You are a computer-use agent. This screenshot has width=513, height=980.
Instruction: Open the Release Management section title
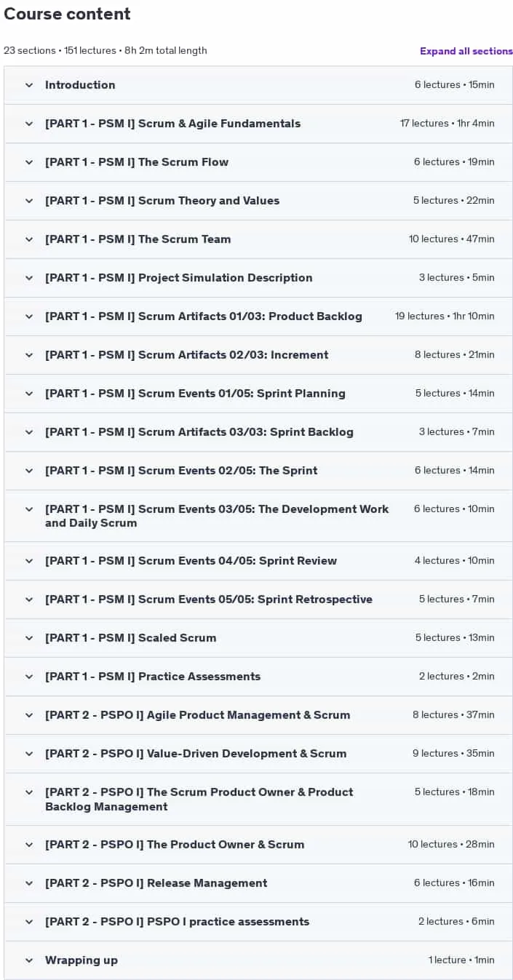pos(156,883)
